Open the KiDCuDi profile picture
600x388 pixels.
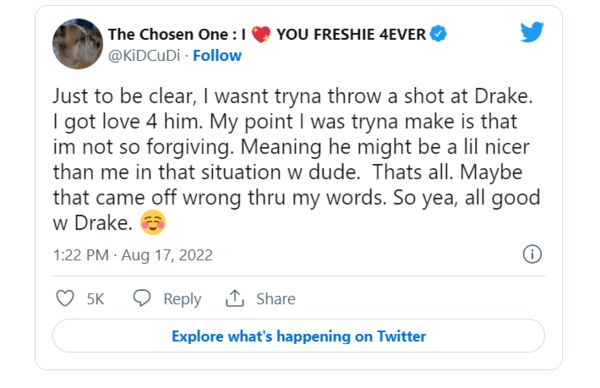pos(78,44)
